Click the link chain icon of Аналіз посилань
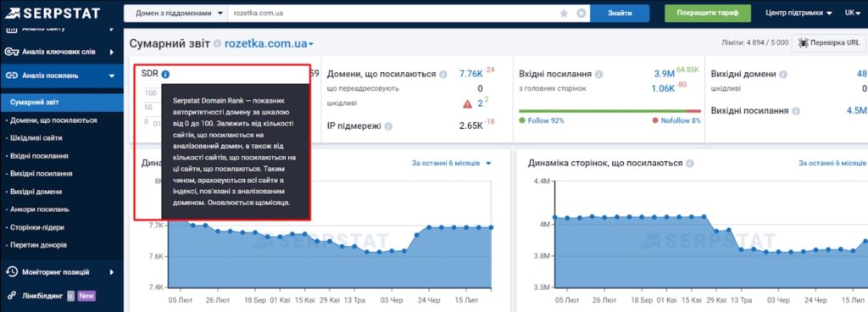Image resolution: width=868 pixels, height=312 pixels. click(12, 75)
